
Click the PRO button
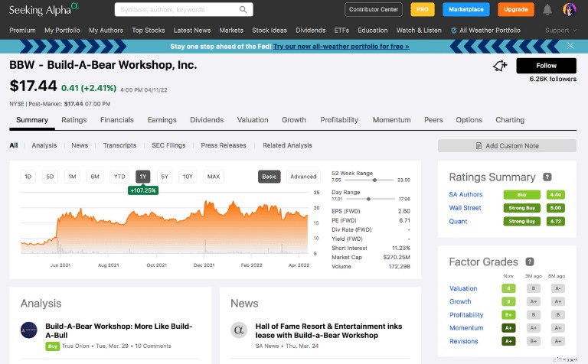pyautogui.click(x=423, y=9)
